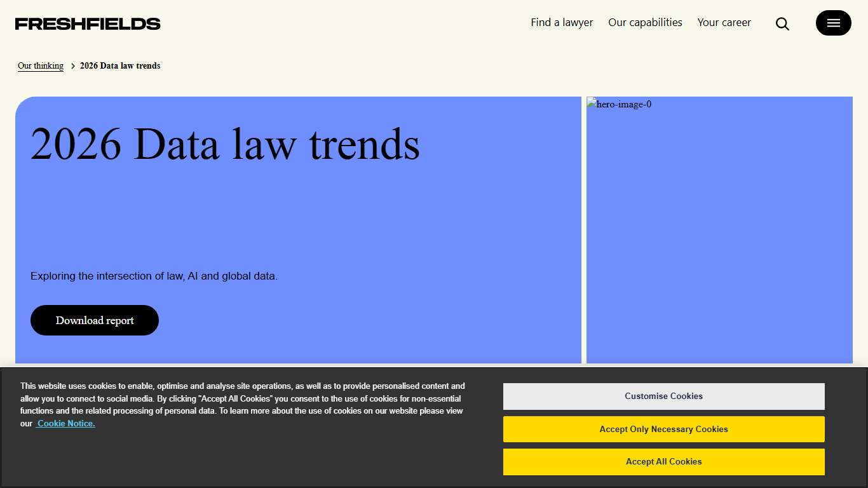Click the Freshfields wordmark logo
The height and width of the screenshot is (488, 868).
coord(87,23)
